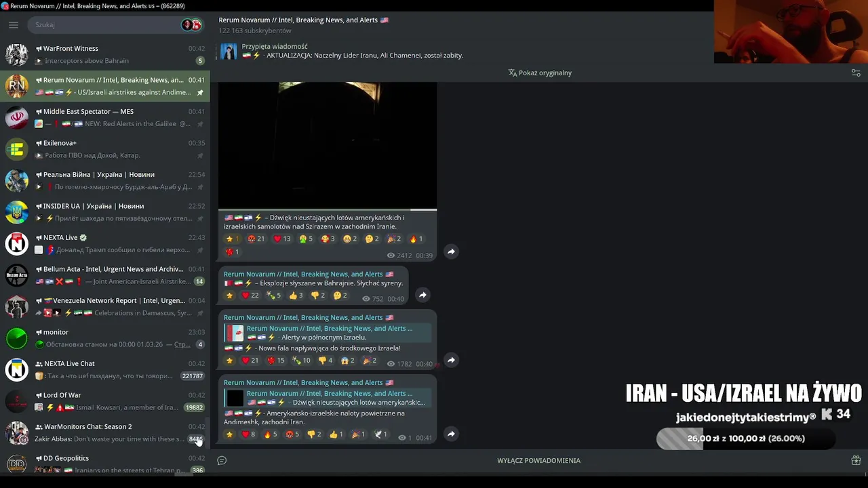Open Exilenova+ chat
Image resolution: width=868 pixels, height=488 pixels.
105,149
